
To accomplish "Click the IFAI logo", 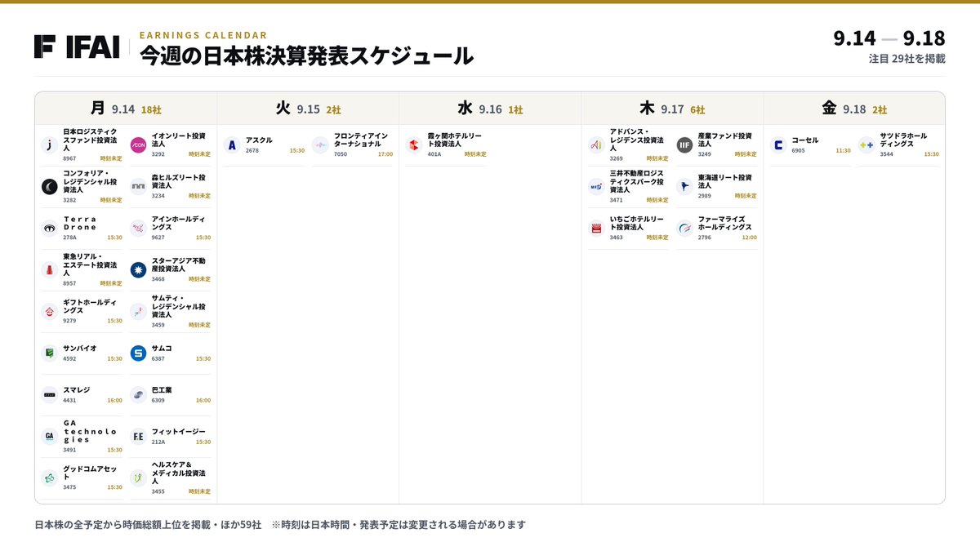I will (x=77, y=47).
